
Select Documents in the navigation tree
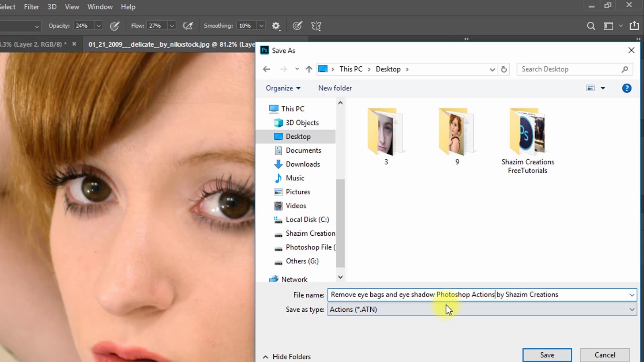point(303,150)
